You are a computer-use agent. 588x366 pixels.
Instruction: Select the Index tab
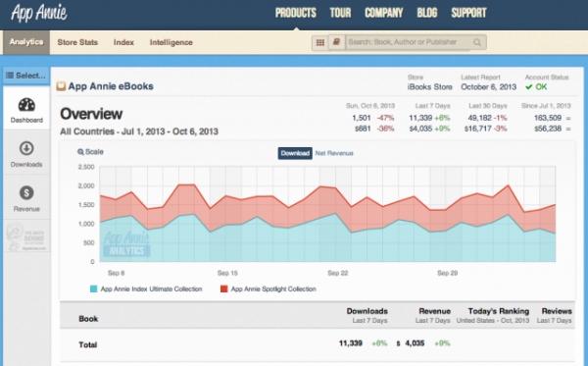[123, 42]
